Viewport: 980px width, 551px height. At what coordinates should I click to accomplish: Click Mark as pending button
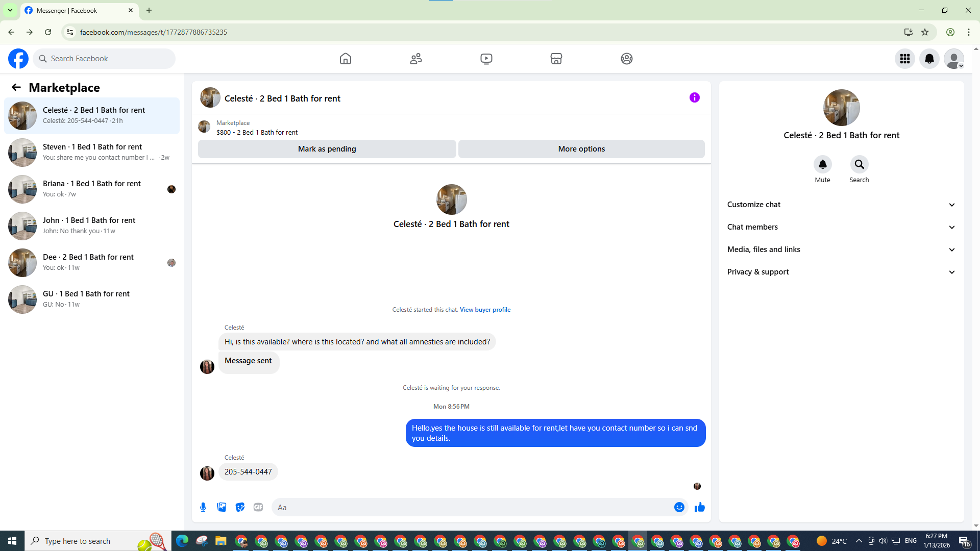pyautogui.click(x=327, y=149)
